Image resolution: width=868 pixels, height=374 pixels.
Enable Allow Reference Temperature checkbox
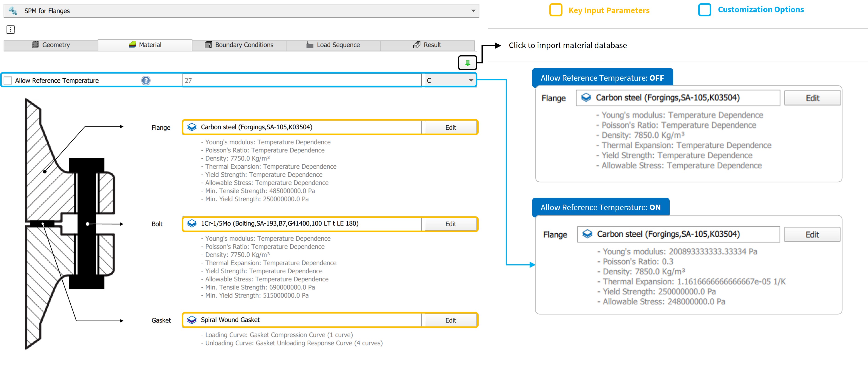8,80
